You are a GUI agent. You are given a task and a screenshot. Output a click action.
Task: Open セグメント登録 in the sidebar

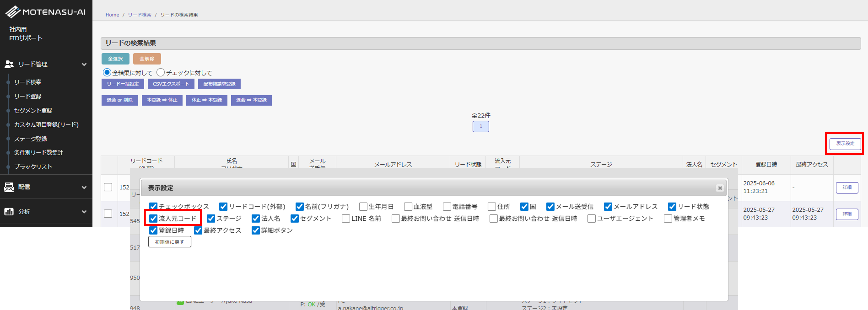33,110
